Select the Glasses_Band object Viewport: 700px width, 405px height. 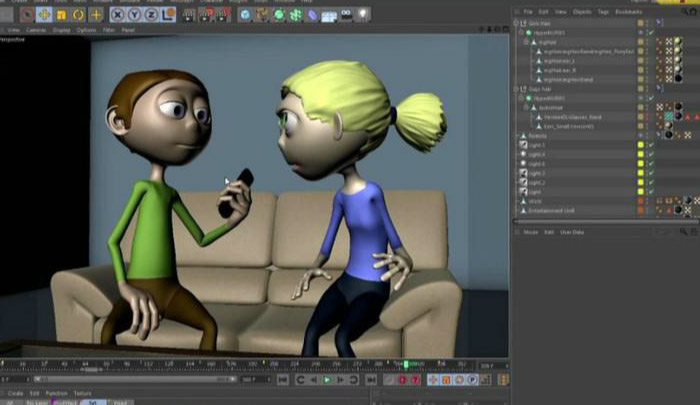click(x=572, y=117)
